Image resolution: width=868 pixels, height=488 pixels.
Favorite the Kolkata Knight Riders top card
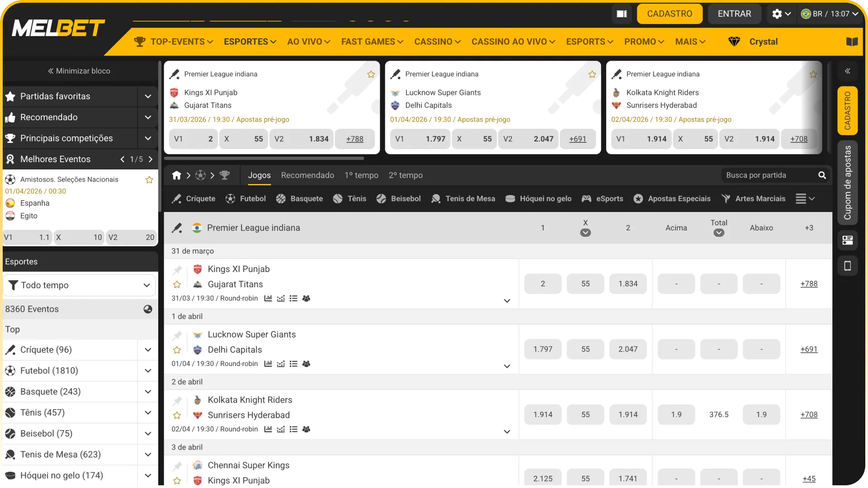[813, 75]
